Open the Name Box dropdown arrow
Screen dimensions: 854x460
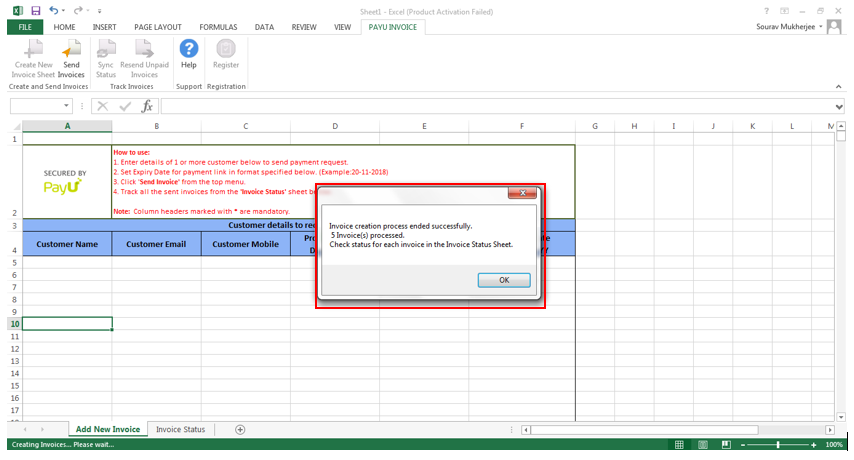pos(66,106)
